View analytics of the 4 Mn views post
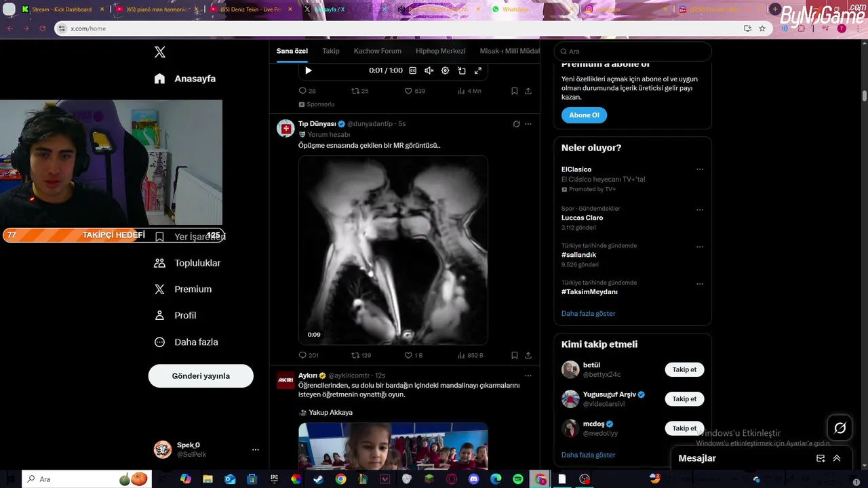 pos(469,91)
